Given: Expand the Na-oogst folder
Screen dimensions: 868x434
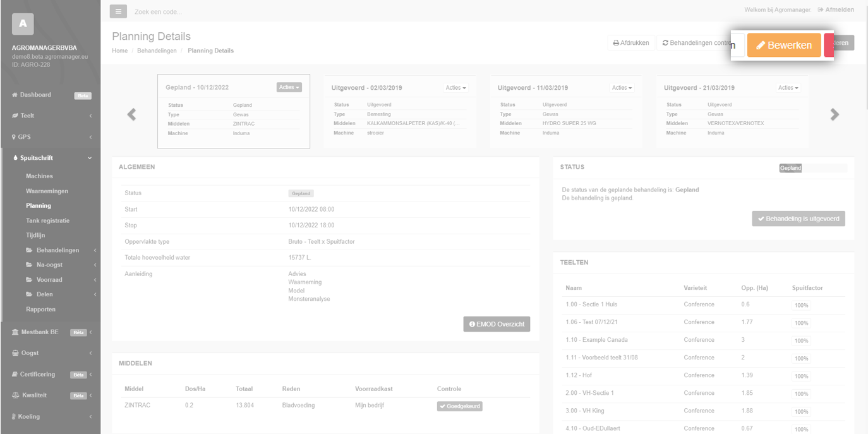Looking at the screenshot, I should coord(60,265).
